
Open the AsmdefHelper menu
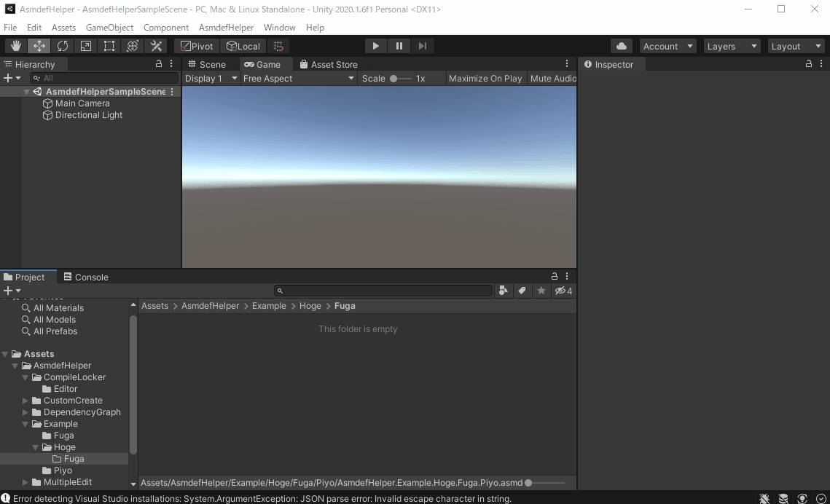226,28
